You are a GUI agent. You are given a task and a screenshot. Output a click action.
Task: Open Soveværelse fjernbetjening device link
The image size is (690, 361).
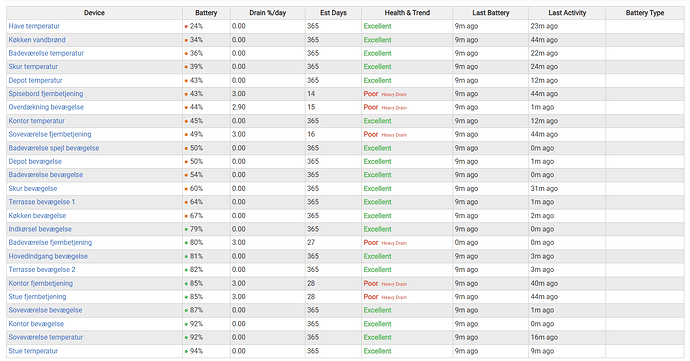(x=50, y=134)
